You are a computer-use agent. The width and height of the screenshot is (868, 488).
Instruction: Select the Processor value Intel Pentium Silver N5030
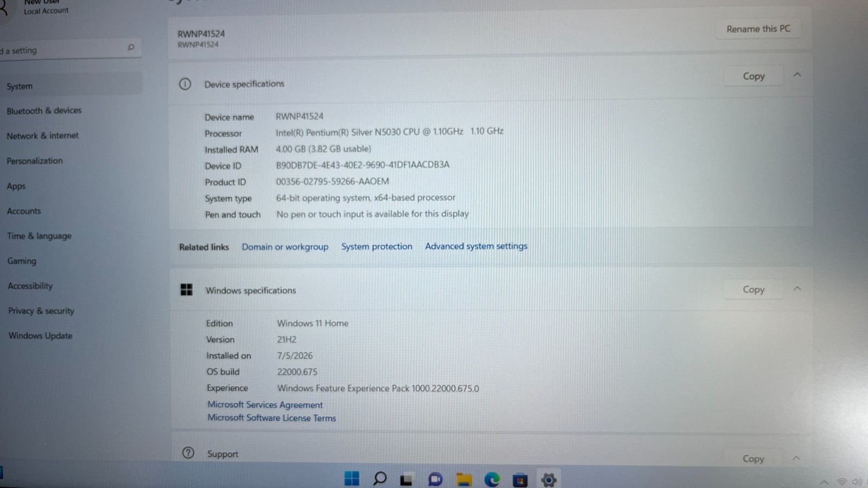390,132
